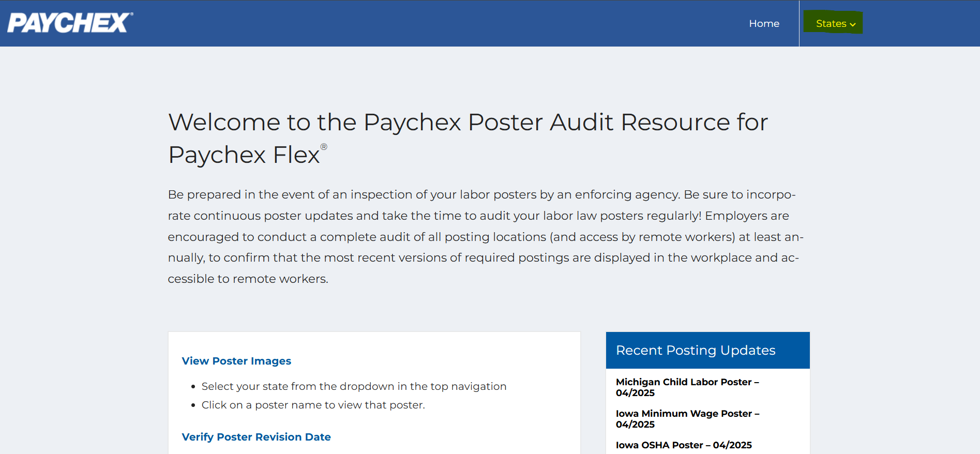Click the bullet dot before 'Select your state'
Viewport: 980px width, 454px height.
tap(193, 387)
